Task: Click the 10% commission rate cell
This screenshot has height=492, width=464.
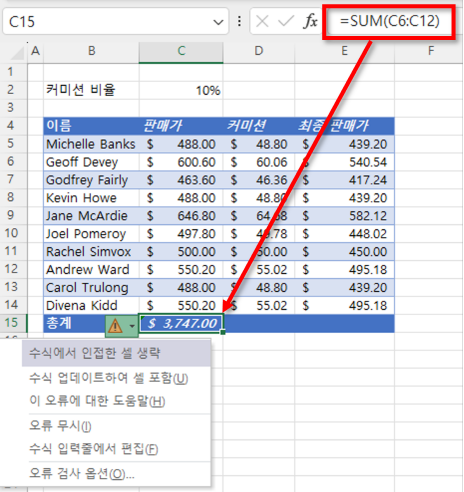Action: pos(181,90)
